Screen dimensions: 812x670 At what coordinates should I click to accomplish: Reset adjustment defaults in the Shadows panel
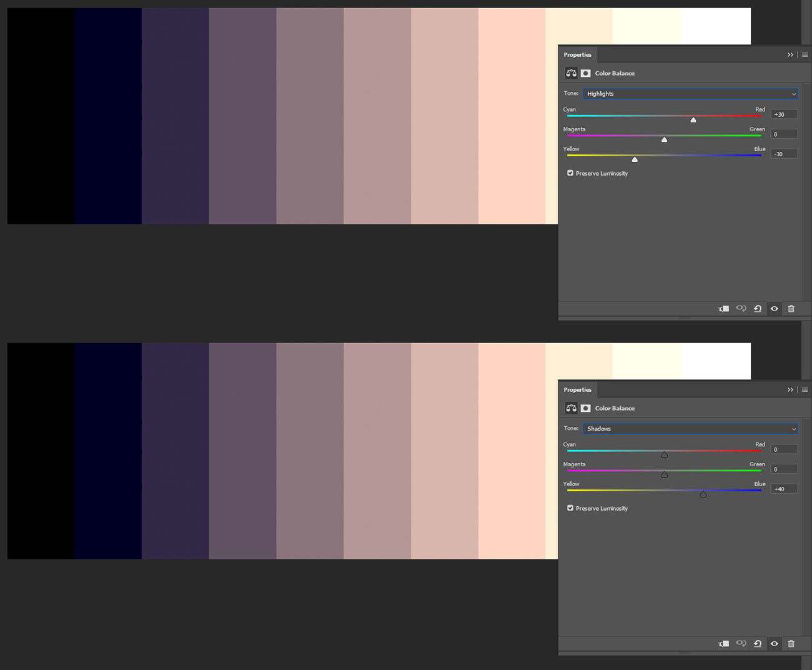tap(758, 644)
